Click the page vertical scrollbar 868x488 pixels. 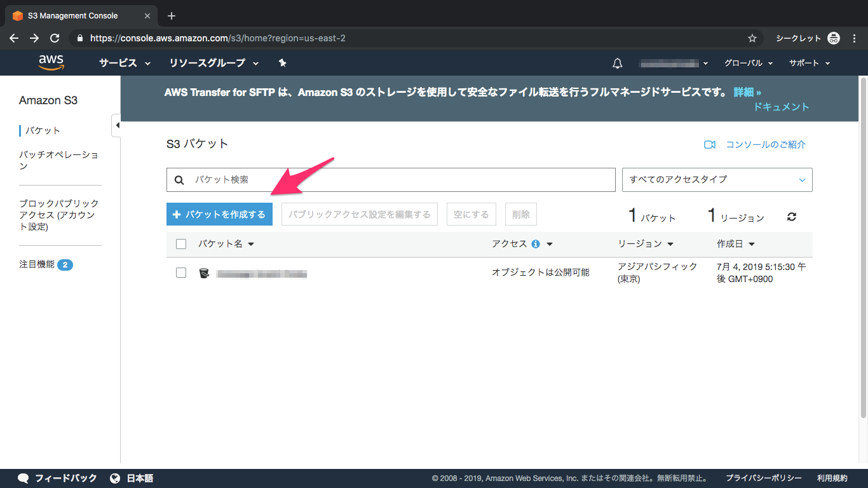point(863,248)
